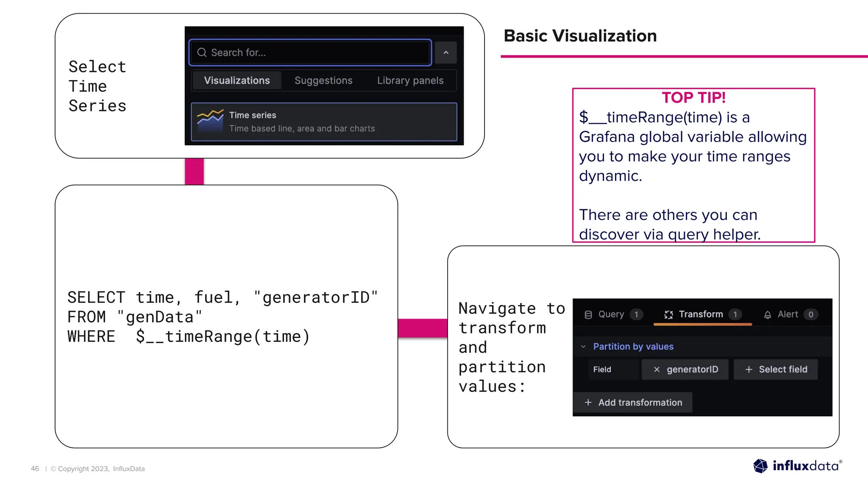Click the magnifier icon in search box

coord(202,53)
